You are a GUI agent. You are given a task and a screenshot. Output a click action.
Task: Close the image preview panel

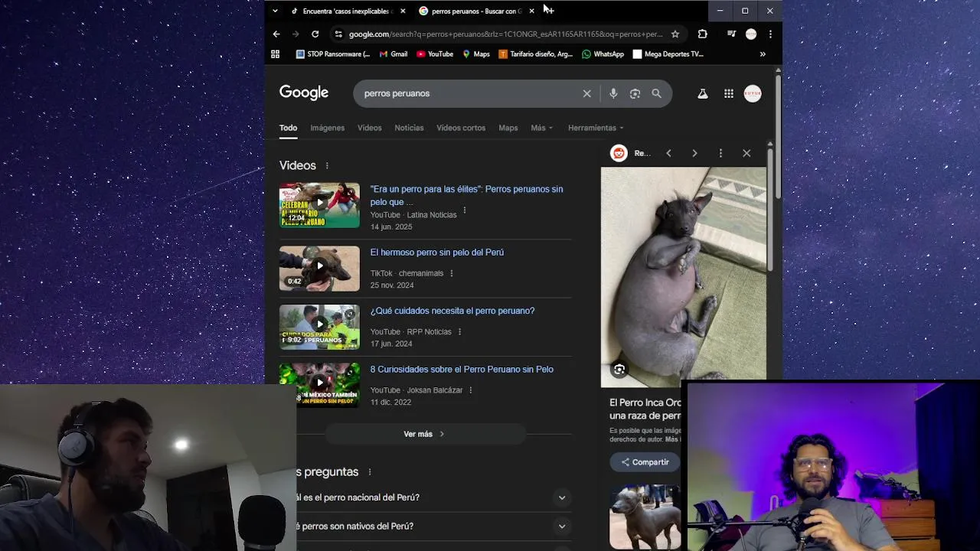tap(746, 153)
